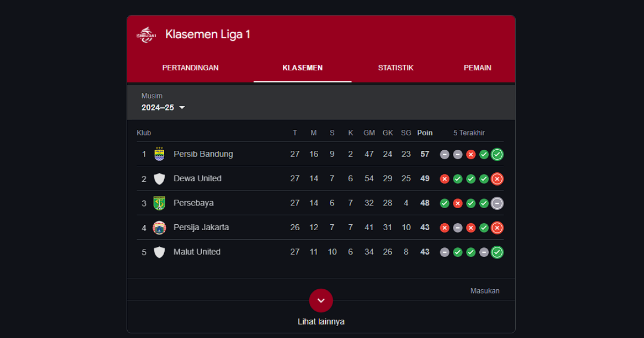Click Persebaya's gray draw result indicator
644x338 pixels.
[x=497, y=203]
